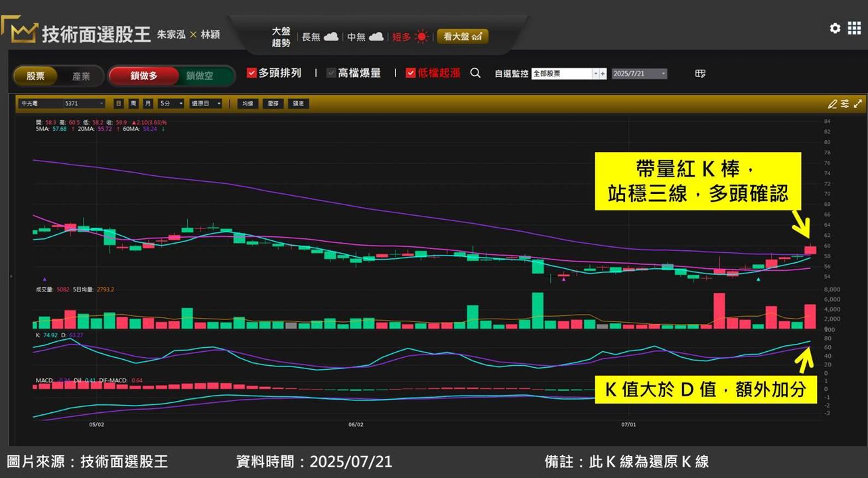Select the 股票 toggle option

(36, 76)
